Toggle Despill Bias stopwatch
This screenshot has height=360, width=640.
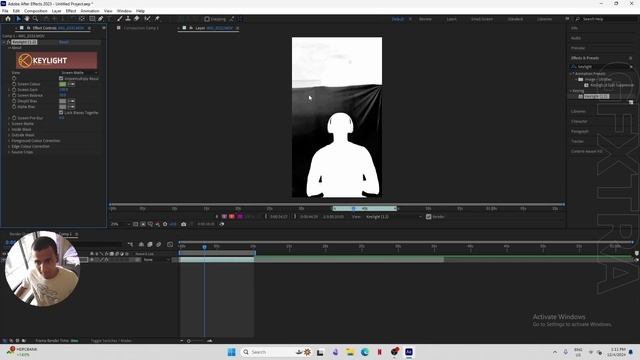[x=14, y=101]
